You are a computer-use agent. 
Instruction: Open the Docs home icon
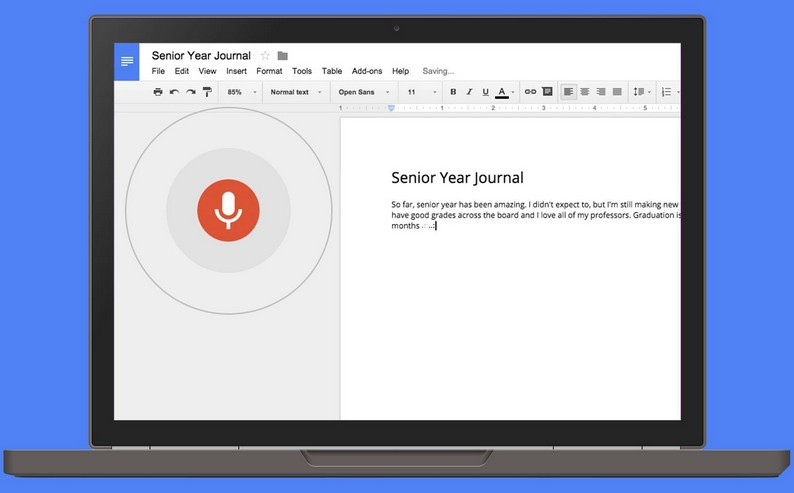coord(127,62)
